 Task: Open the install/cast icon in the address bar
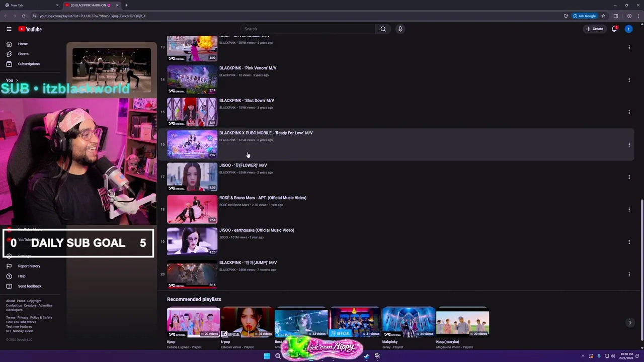(566, 16)
